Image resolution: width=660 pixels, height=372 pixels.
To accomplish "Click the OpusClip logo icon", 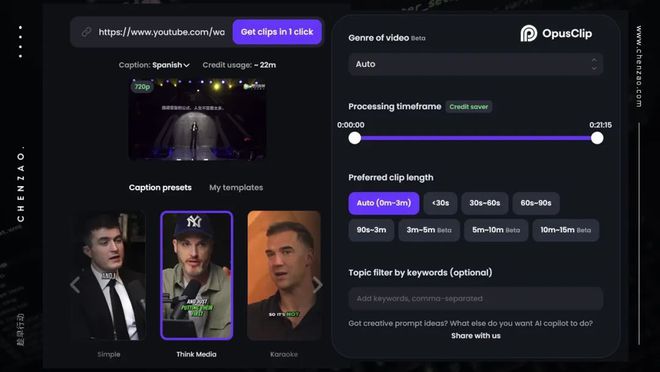I will tap(529, 33).
